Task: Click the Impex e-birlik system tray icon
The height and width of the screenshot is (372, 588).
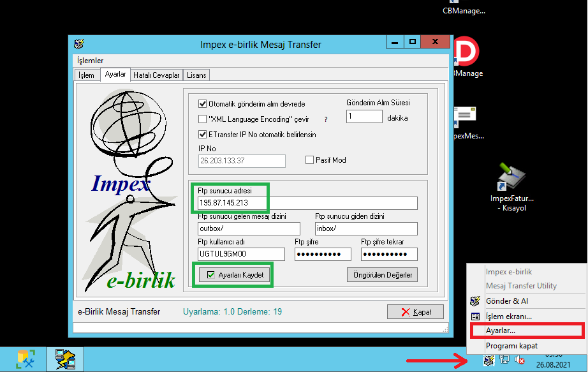Action: [x=489, y=361]
